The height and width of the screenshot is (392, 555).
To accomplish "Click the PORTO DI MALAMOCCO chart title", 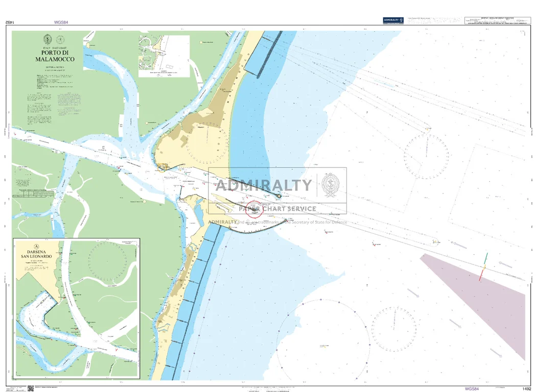I will tap(55, 56).
